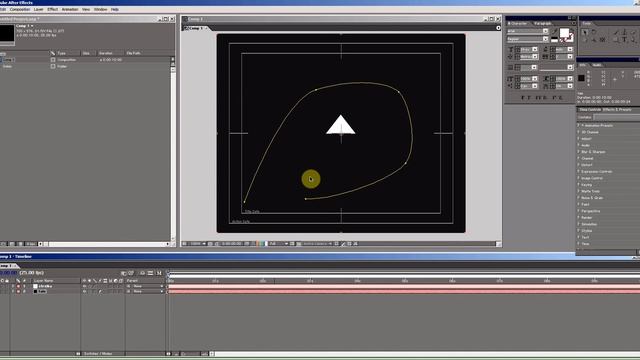Switch to the Audio tab beside Info

[597, 65]
